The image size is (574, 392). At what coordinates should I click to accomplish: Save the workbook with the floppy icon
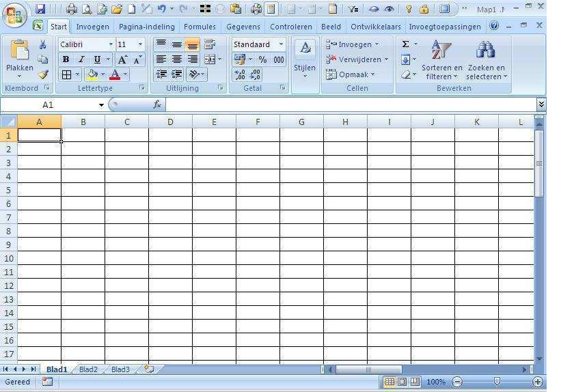pyautogui.click(x=40, y=9)
